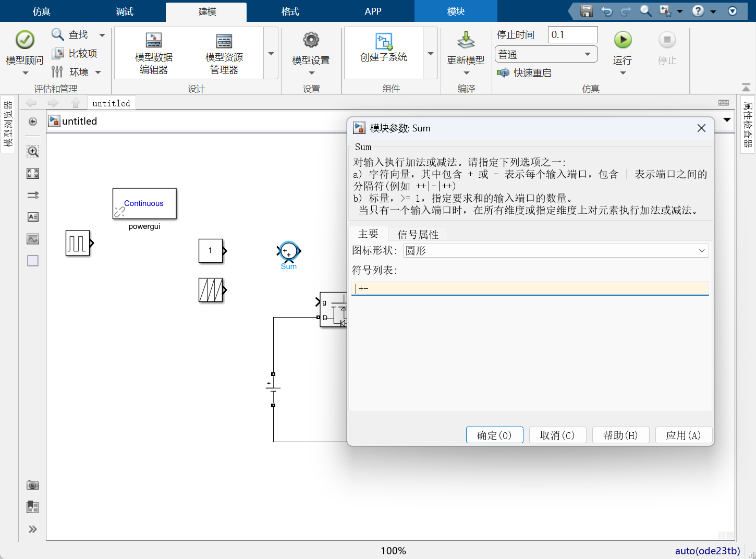This screenshot has height=559, width=756.
Task: Select the DC voltage source block
Action: pyautogui.click(x=273, y=390)
